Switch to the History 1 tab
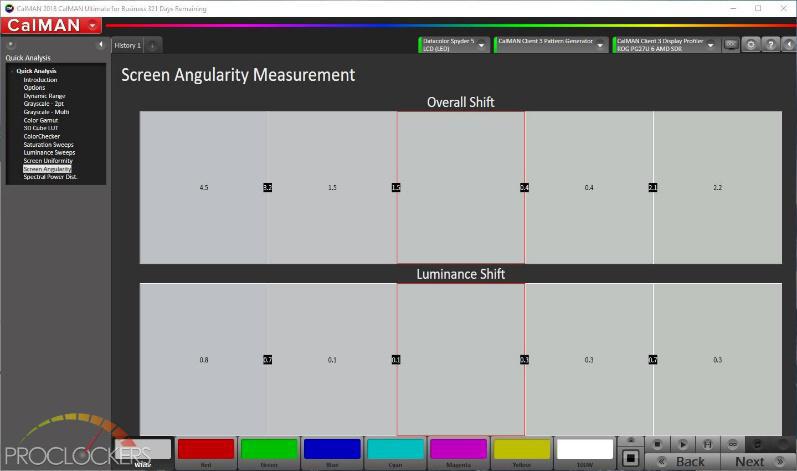The height and width of the screenshot is (471, 797). 127,46
